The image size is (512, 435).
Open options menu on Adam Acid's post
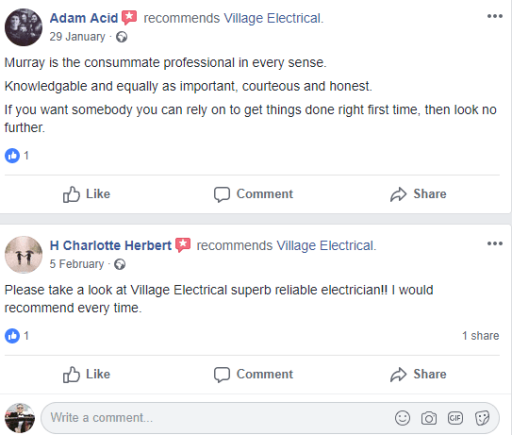[x=495, y=16]
